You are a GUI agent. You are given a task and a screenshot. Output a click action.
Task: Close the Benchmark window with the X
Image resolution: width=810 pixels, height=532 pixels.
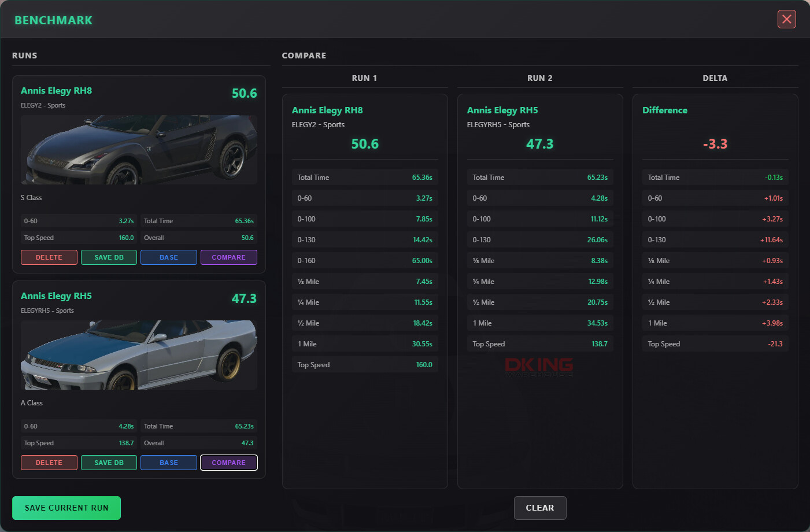pos(786,19)
